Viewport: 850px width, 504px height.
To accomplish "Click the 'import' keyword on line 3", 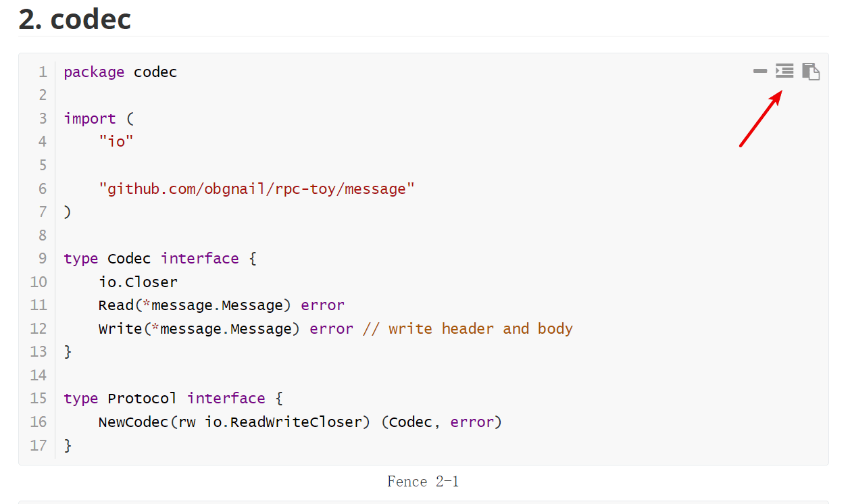I will click(x=90, y=119).
